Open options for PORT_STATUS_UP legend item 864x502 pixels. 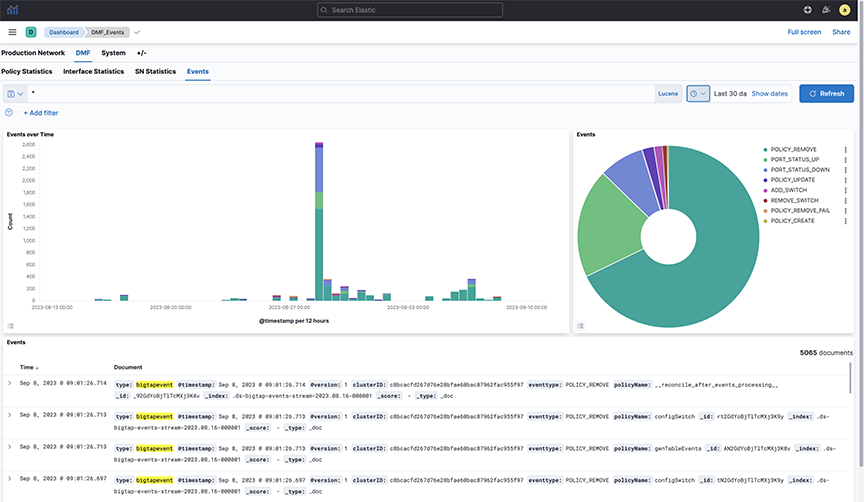pos(845,159)
